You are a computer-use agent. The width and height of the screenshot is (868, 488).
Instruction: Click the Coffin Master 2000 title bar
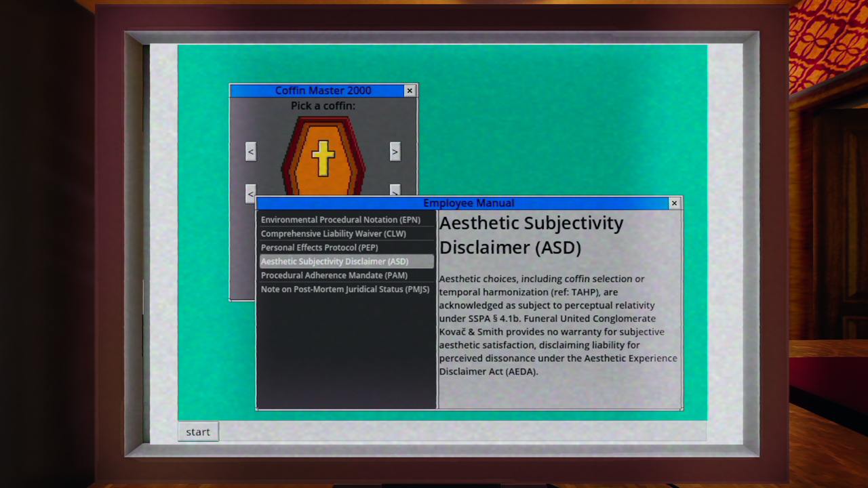[x=323, y=90]
